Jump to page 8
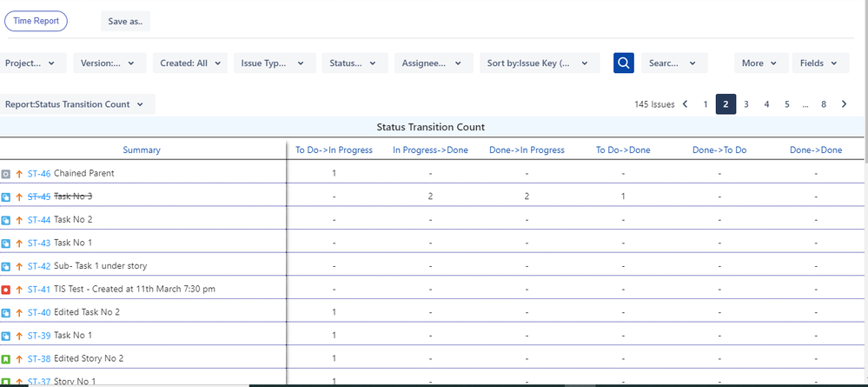Viewport: 868px width, 387px height. click(824, 104)
